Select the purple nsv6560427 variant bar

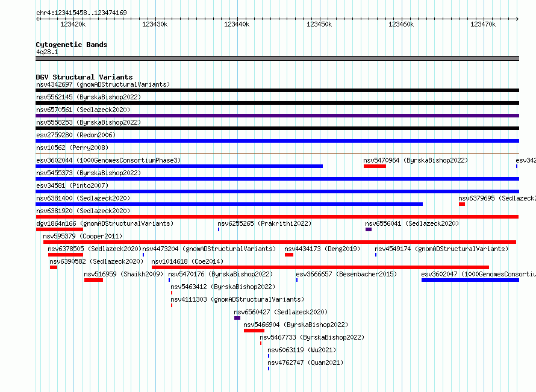(x=237, y=318)
